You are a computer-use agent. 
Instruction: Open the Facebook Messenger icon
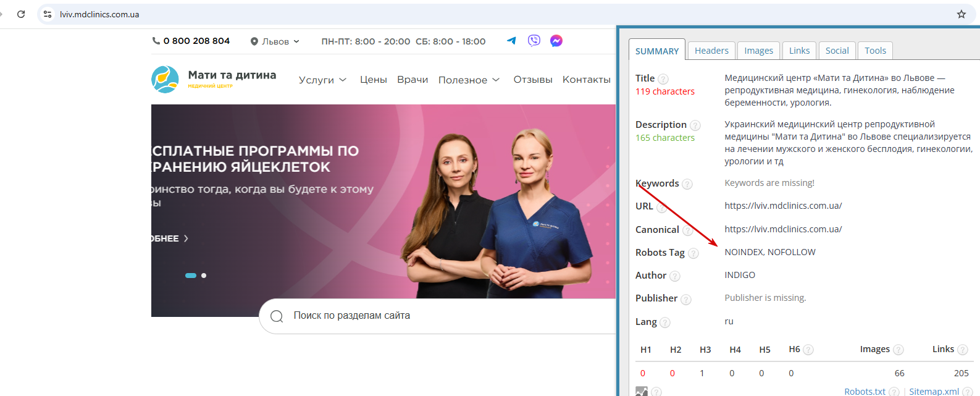coord(556,41)
